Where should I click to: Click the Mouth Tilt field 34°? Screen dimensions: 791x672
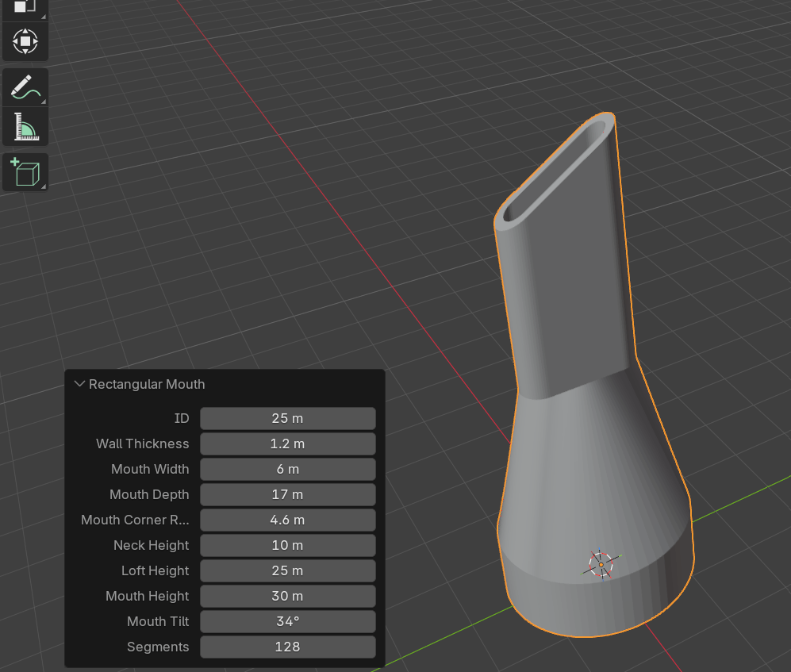click(287, 621)
